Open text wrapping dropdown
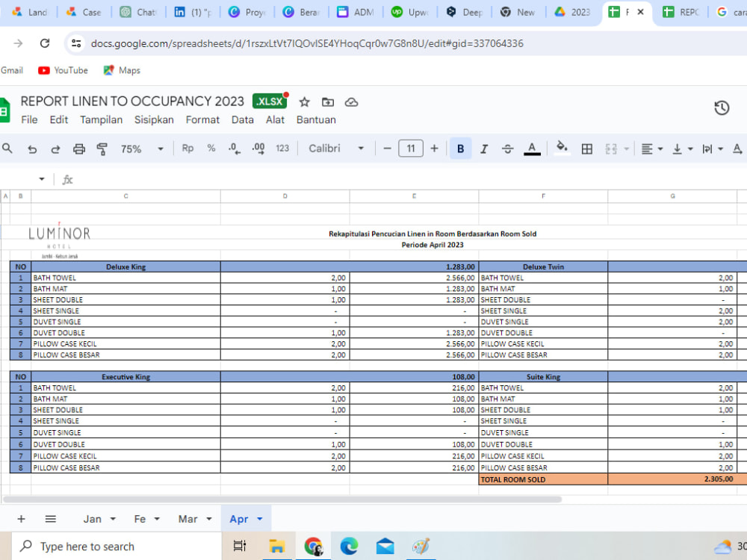The image size is (747, 560). click(712, 149)
